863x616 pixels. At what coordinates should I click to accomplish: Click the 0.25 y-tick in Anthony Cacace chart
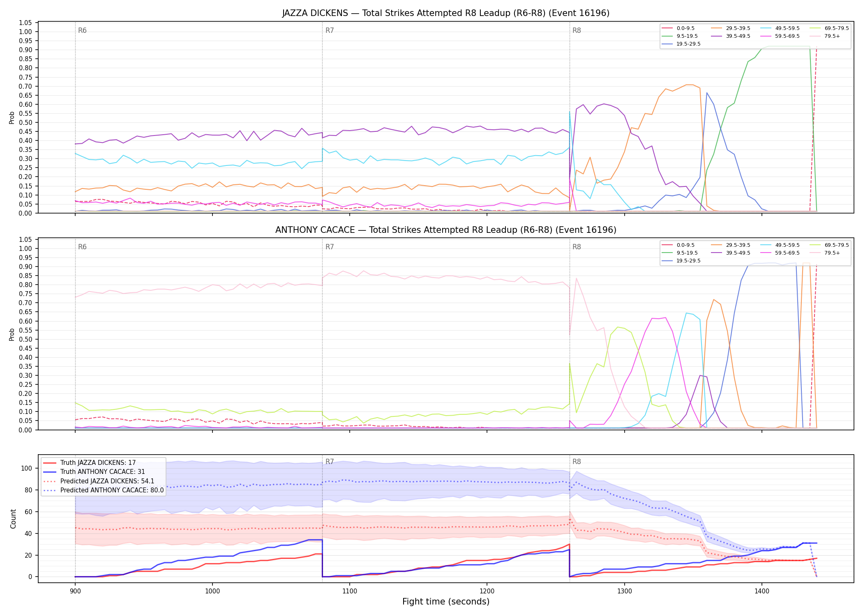25,384
